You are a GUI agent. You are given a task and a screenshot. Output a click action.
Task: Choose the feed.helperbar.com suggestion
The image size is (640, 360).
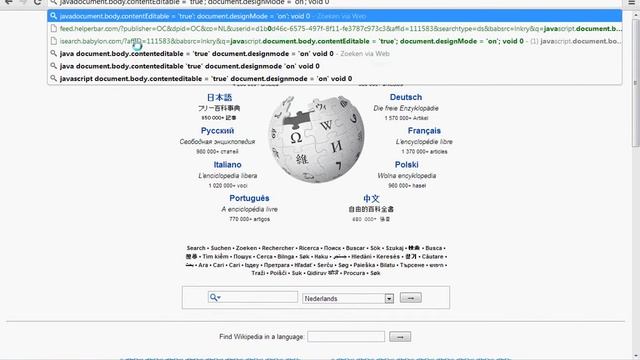coord(335,29)
